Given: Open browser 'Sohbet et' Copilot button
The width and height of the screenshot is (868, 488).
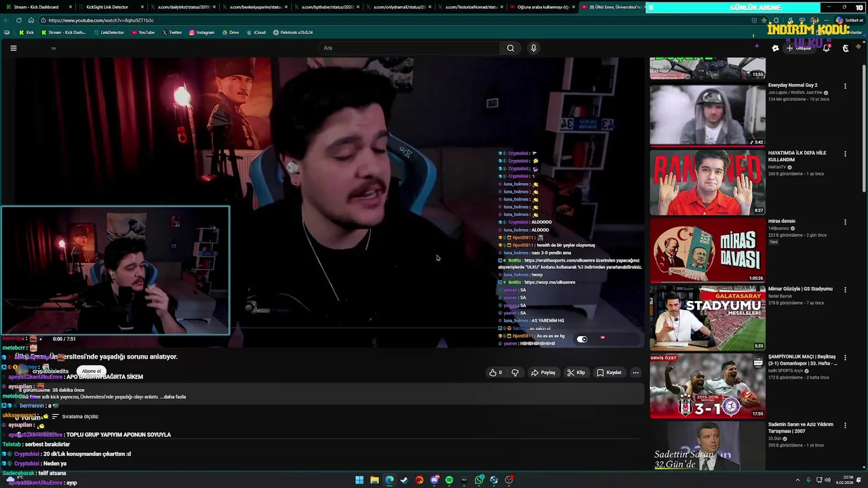Looking at the screenshot, I should (849, 20).
